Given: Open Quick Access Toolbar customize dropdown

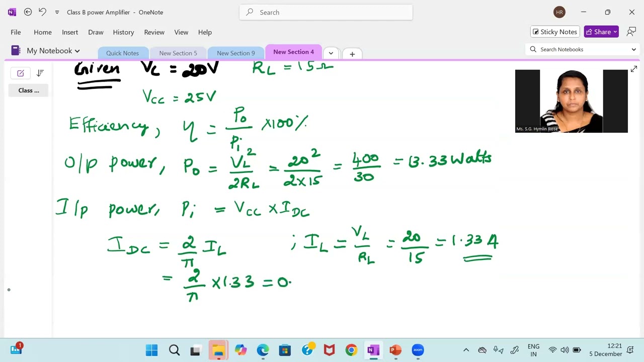Looking at the screenshot, I should (57, 12).
